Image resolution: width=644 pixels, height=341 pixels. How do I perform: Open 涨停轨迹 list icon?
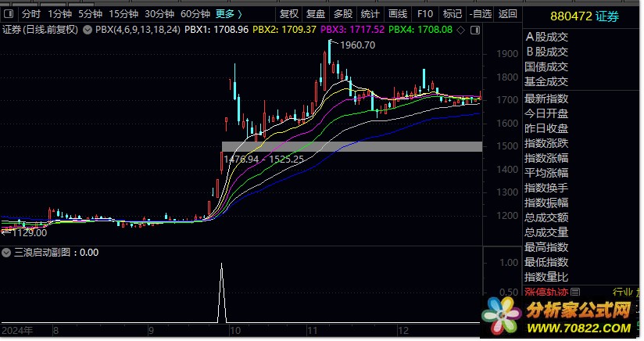coord(575,292)
